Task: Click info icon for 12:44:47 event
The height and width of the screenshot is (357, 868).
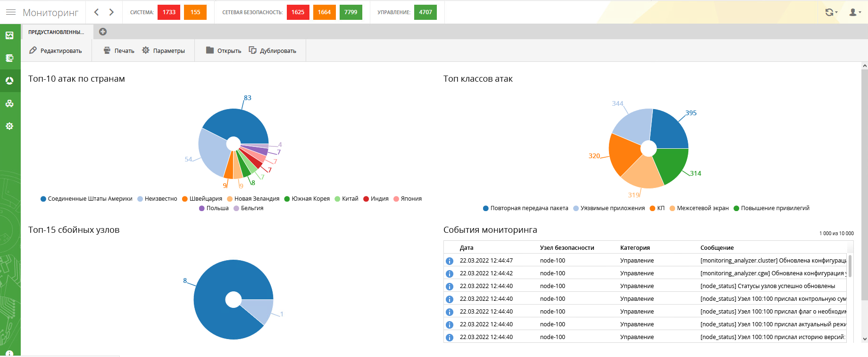Action: (450, 261)
